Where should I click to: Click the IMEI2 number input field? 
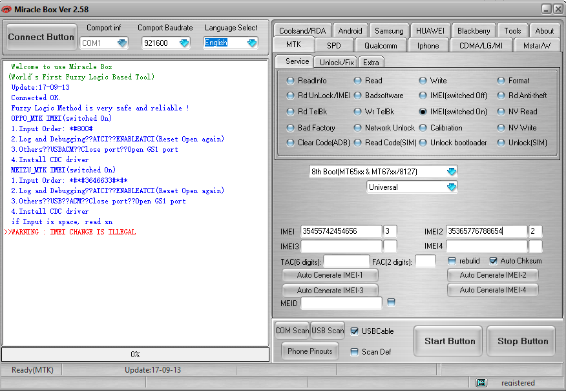pyautogui.click(x=487, y=231)
